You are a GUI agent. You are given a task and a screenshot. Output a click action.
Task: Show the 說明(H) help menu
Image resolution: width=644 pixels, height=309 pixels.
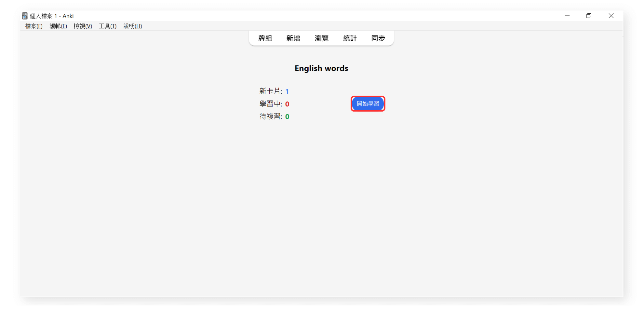pyautogui.click(x=132, y=26)
